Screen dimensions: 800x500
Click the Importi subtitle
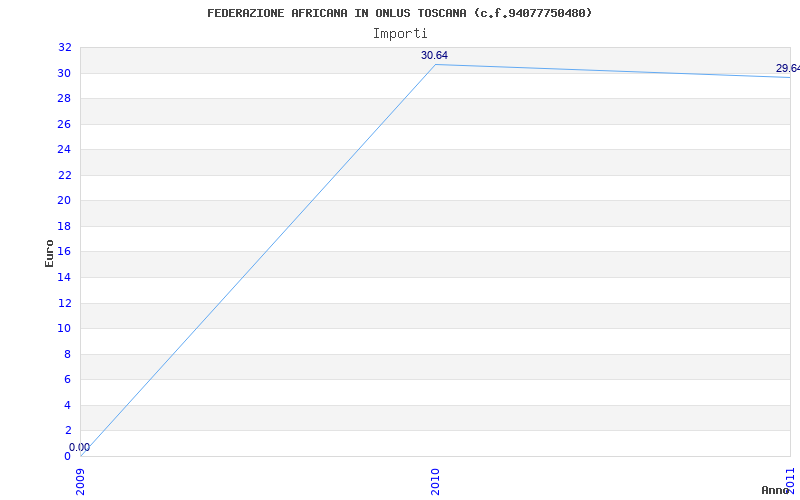click(400, 34)
